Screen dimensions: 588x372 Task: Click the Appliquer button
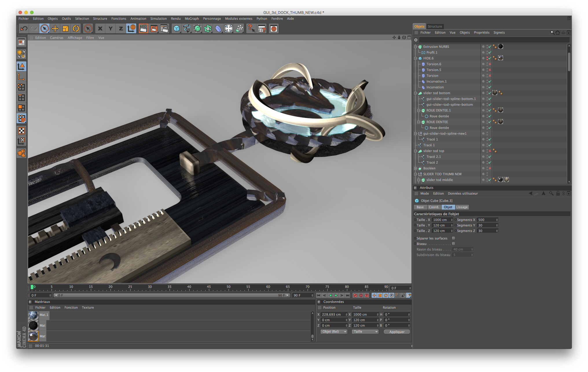(x=397, y=332)
